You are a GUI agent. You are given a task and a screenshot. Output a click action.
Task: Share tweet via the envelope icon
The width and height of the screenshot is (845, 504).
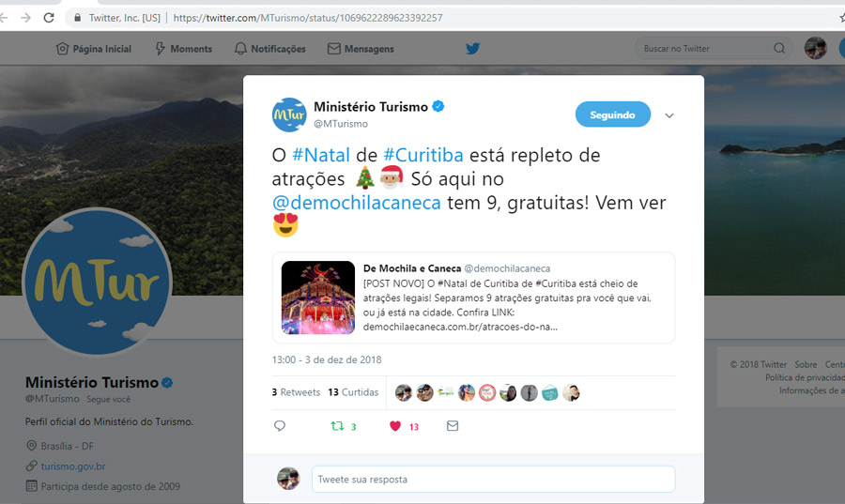(453, 426)
